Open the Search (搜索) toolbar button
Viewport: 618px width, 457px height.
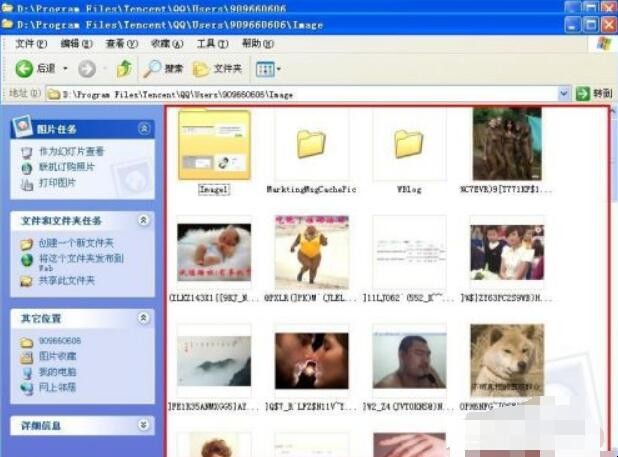(163, 69)
